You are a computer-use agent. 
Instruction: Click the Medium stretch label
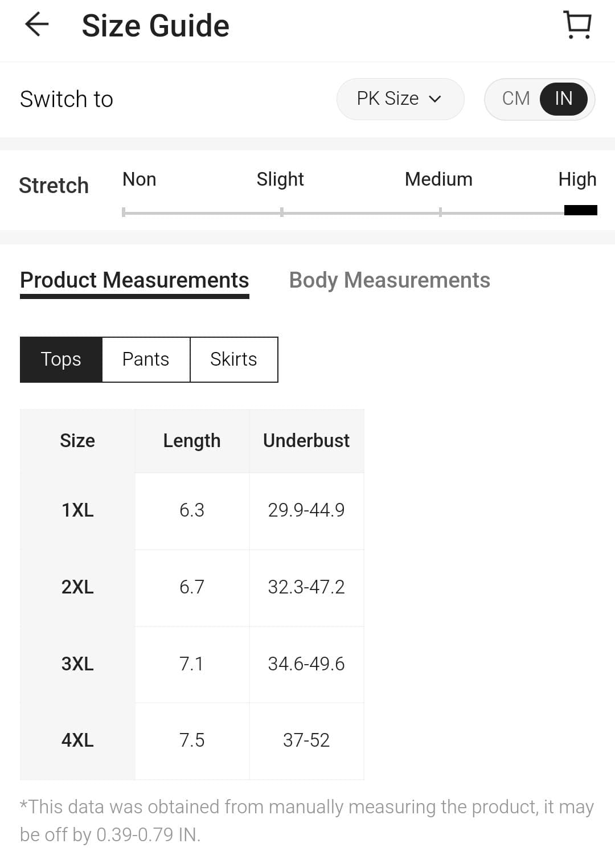point(438,179)
